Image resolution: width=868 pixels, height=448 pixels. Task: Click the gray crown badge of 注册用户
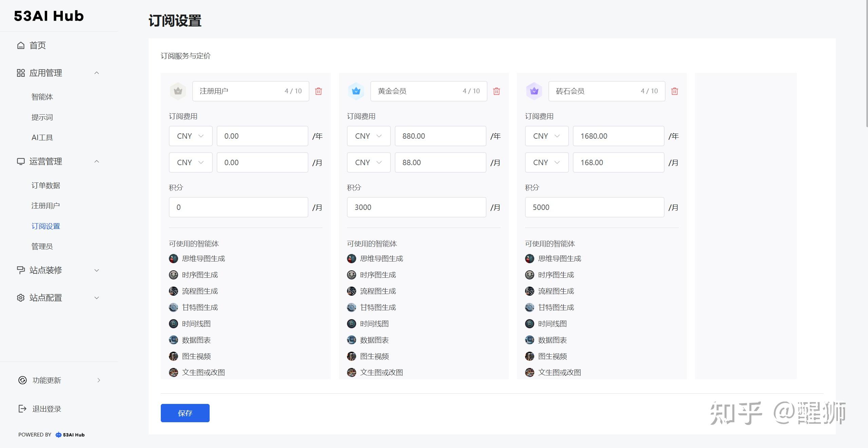(x=178, y=91)
